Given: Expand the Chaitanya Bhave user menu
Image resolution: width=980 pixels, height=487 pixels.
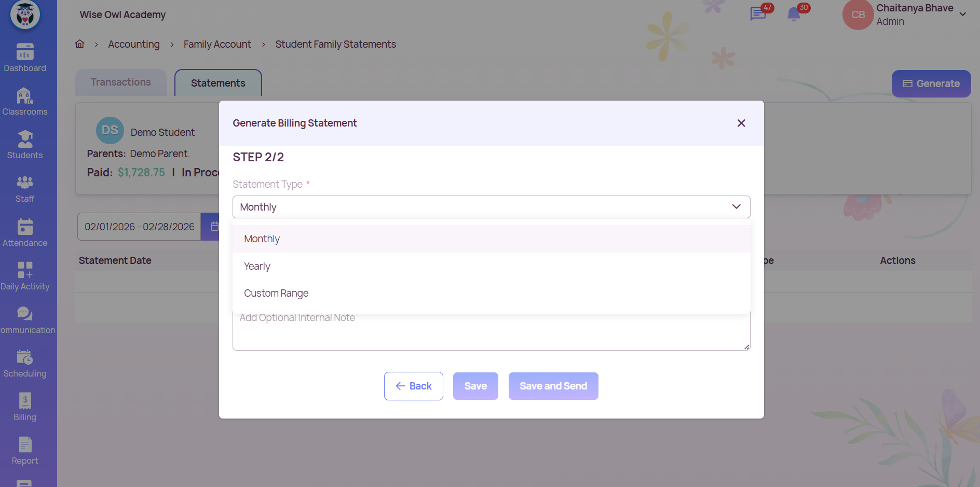Looking at the screenshot, I should point(963,15).
